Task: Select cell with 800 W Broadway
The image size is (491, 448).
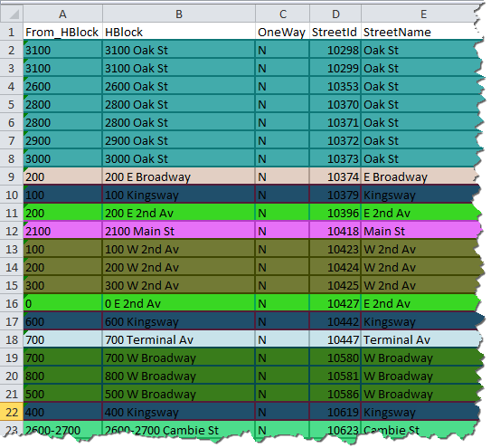Action: point(179,376)
